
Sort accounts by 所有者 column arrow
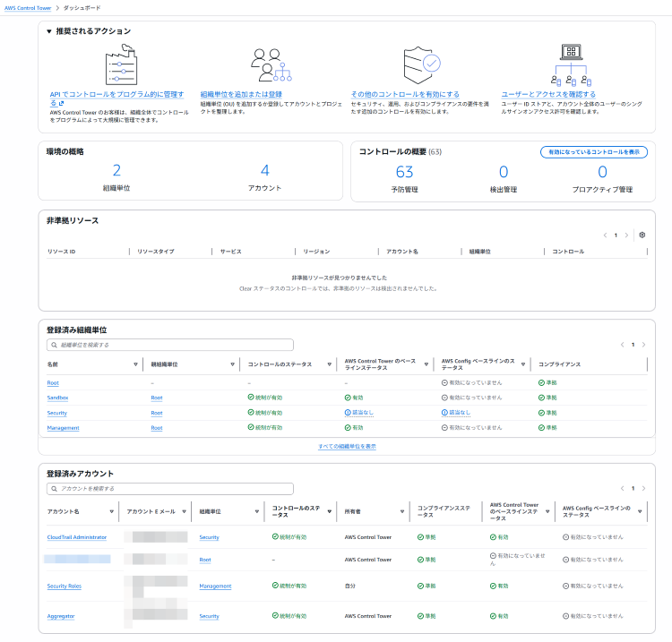402,512
